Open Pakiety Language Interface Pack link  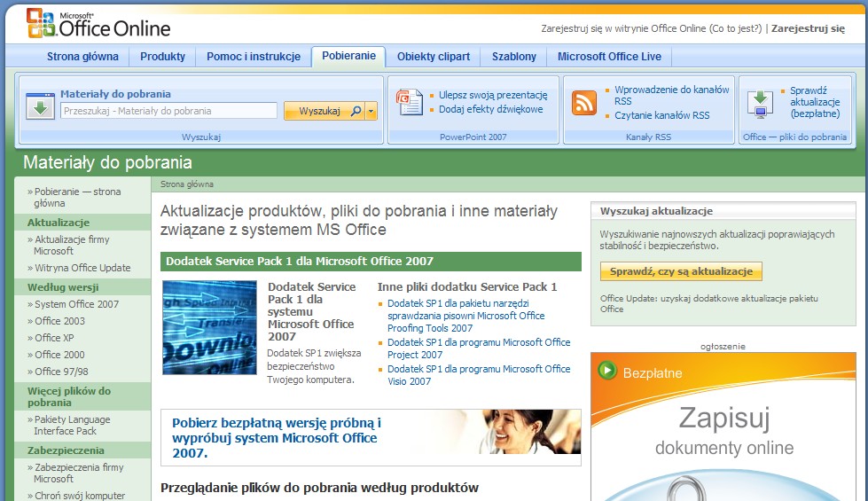(72, 425)
